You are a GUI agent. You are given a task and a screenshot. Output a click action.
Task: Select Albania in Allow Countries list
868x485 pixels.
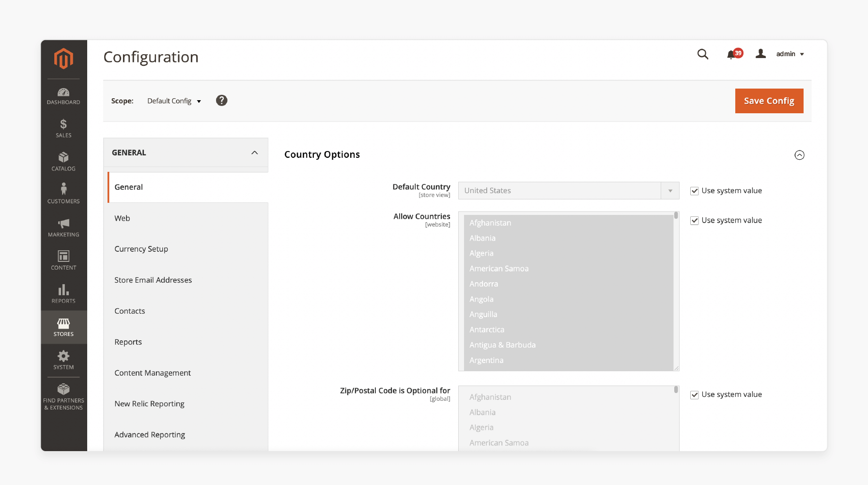tap(569, 238)
